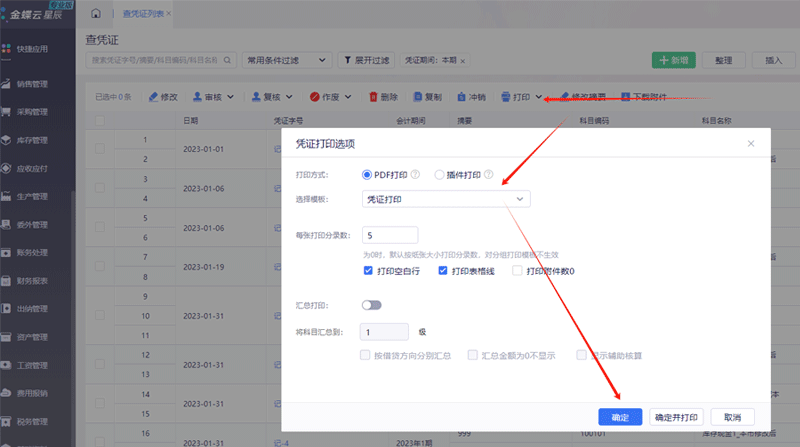Screen dimensions: 800x447
Task: Open 销售管理 in the sidebar
Action: pos(32,84)
